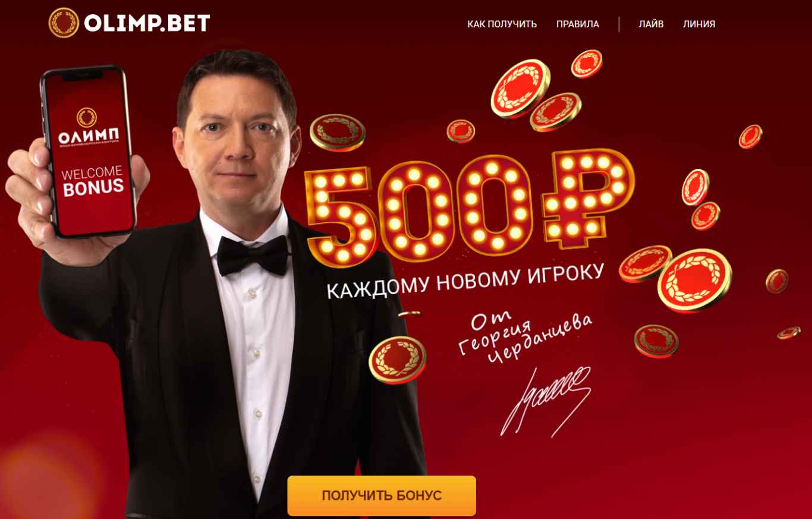
Task: Click the coin left of the digit 5
Action: pyautogui.click(x=336, y=132)
